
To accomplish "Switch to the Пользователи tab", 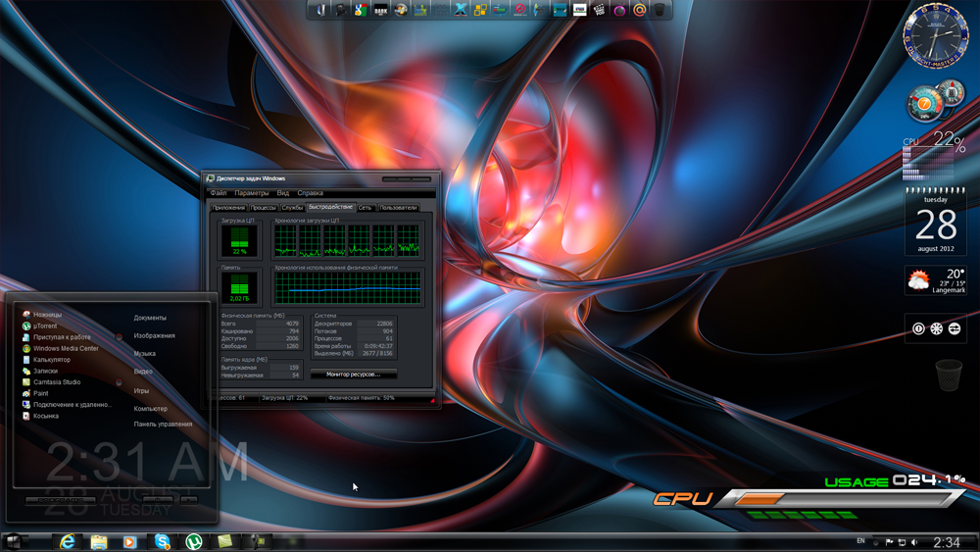I will pos(398,208).
